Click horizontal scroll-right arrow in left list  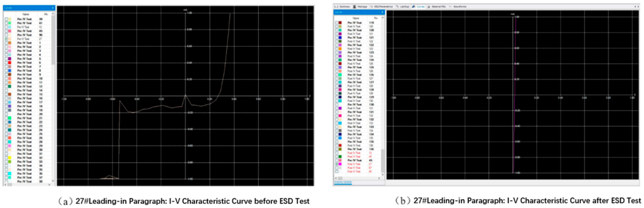[x=49, y=185]
